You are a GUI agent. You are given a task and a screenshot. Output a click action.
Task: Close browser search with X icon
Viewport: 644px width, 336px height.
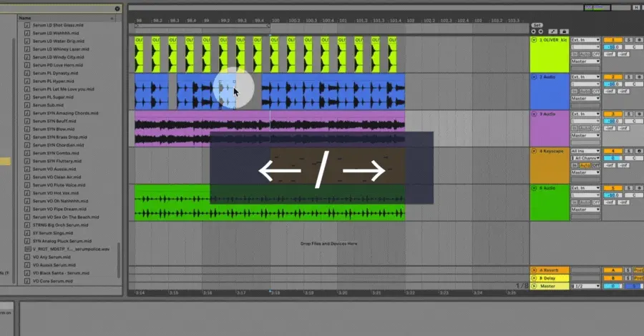click(x=117, y=9)
